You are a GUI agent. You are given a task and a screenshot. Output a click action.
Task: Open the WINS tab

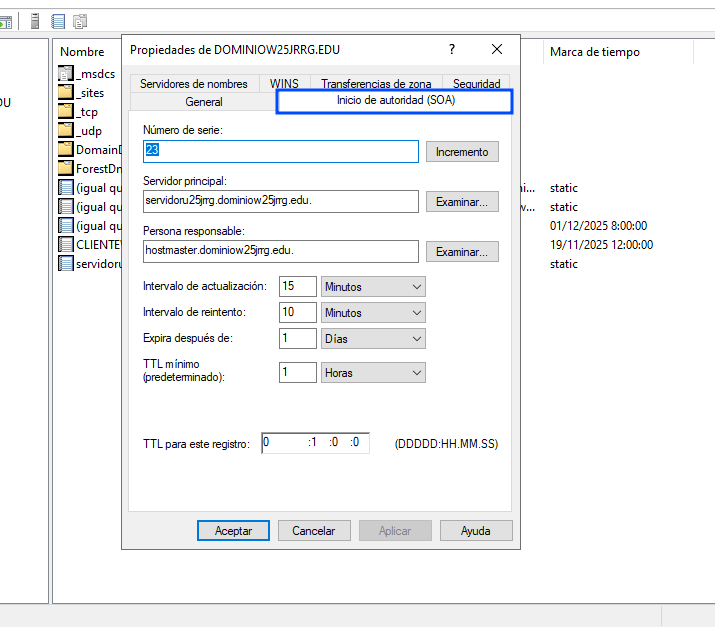pos(284,83)
